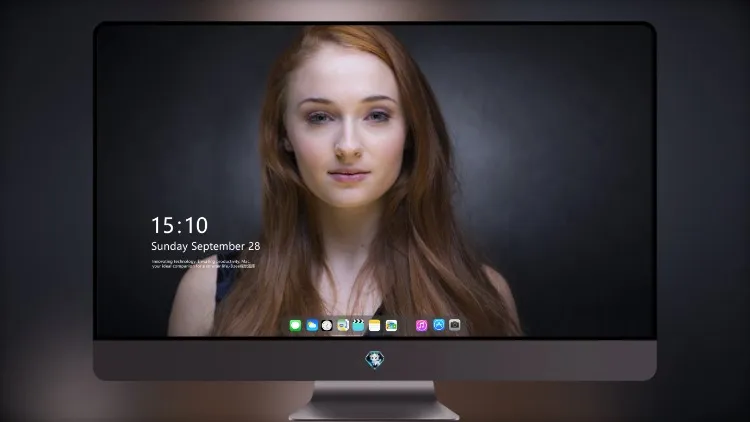Open the Finder-style icon in the dock
This screenshot has width=750, height=422.
pyautogui.click(x=342, y=326)
